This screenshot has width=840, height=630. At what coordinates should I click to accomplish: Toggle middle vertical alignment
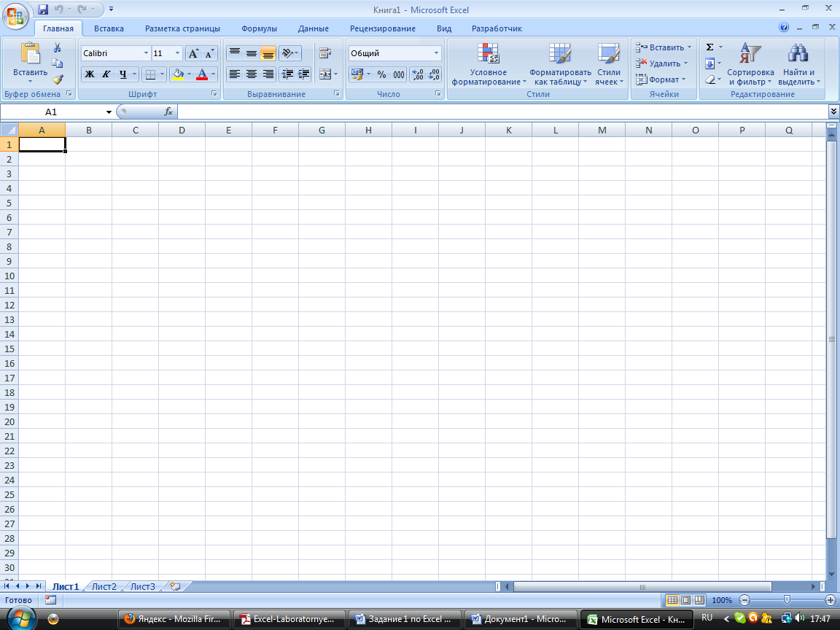pyautogui.click(x=252, y=53)
